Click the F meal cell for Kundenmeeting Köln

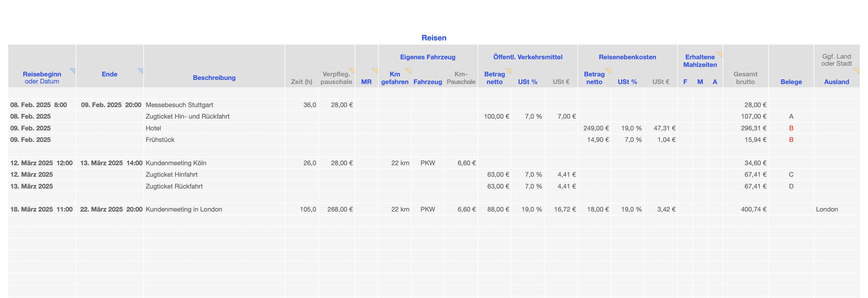click(685, 163)
